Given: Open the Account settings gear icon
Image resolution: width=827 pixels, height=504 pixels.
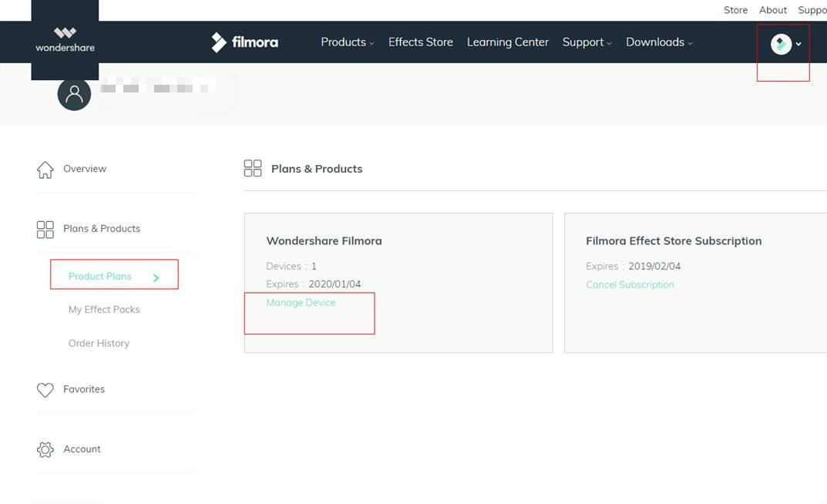Looking at the screenshot, I should (45, 449).
